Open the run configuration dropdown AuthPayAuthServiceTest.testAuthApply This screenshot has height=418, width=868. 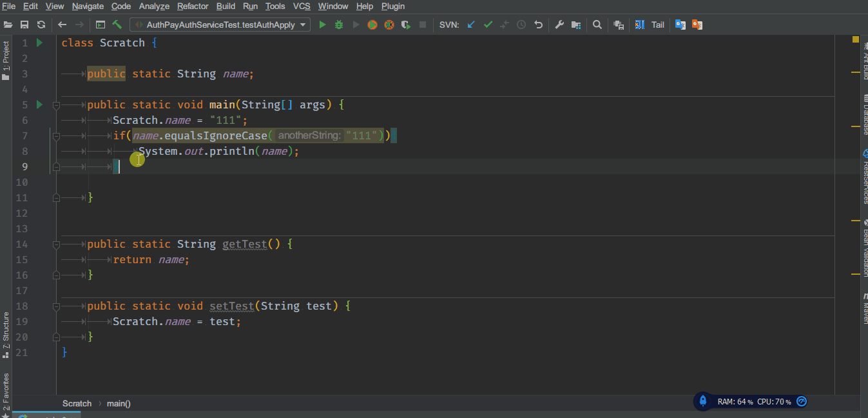pos(220,25)
